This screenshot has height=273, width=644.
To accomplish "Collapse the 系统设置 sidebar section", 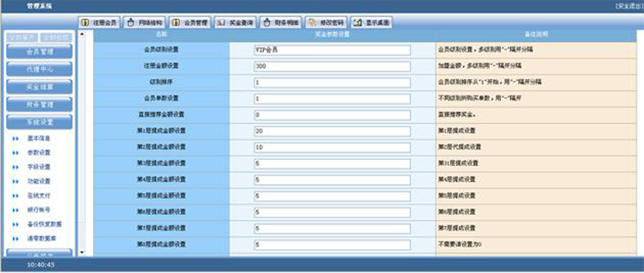I will pyautogui.click(x=40, y=122).
